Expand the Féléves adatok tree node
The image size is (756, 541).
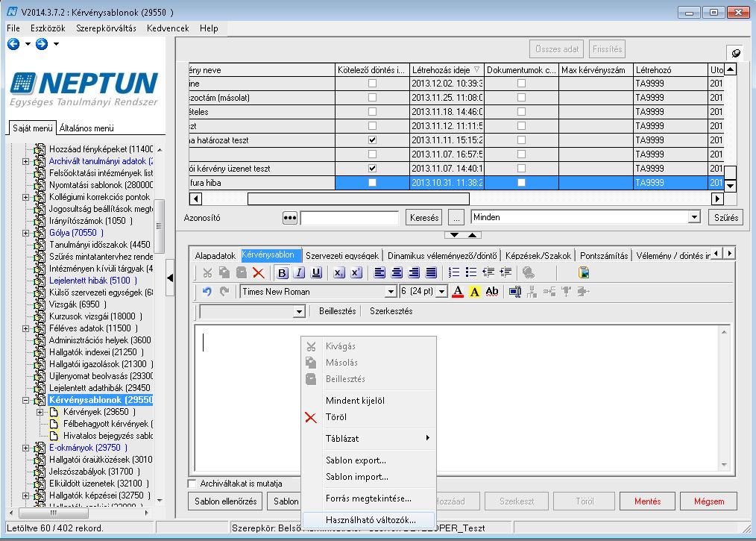(26, 328)
